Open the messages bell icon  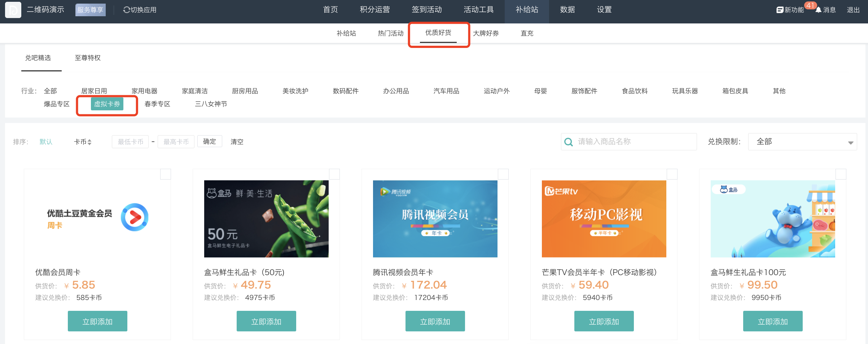click(x=819, y=10)
